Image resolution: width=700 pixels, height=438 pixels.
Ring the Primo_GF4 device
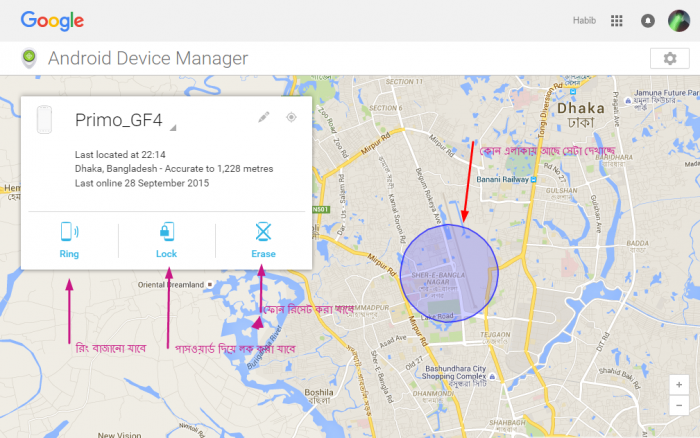tap(69, 240)
